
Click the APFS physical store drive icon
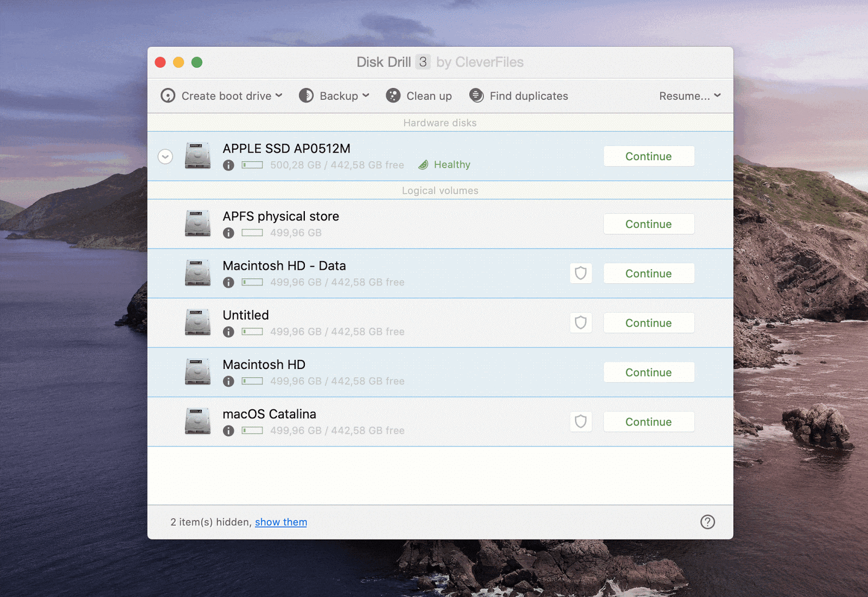coord(197,224)
